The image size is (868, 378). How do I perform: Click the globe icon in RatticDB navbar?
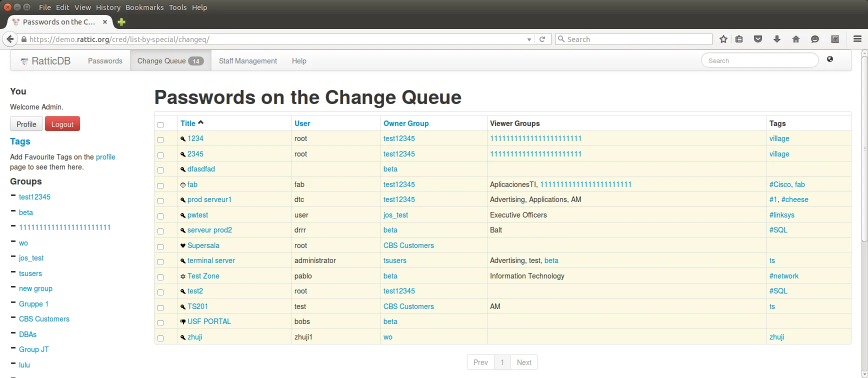click(830, 59)
